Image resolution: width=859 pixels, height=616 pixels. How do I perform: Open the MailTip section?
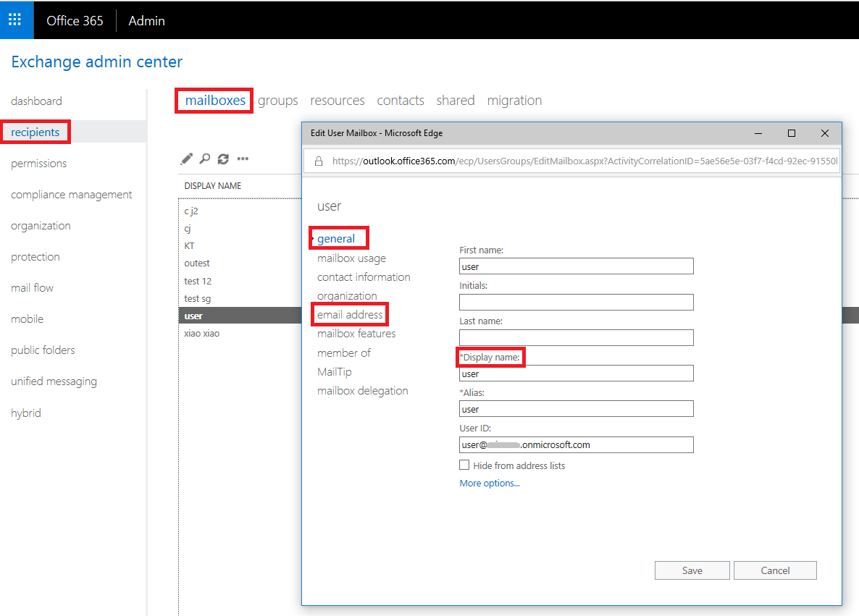334,372
